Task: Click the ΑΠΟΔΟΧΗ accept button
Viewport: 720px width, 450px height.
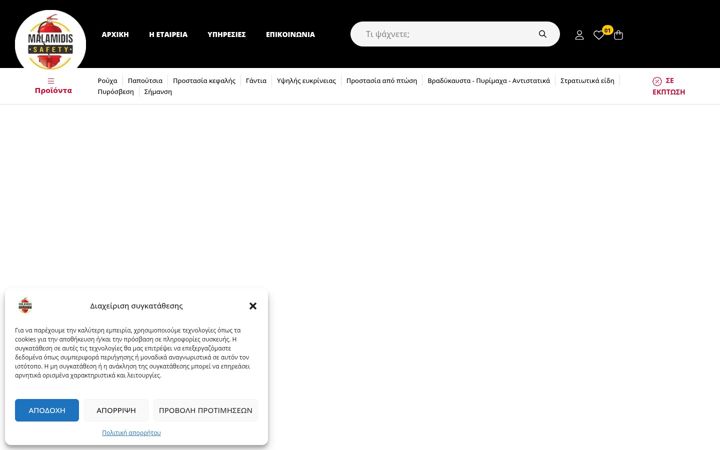Action: [x=47, y=410]
